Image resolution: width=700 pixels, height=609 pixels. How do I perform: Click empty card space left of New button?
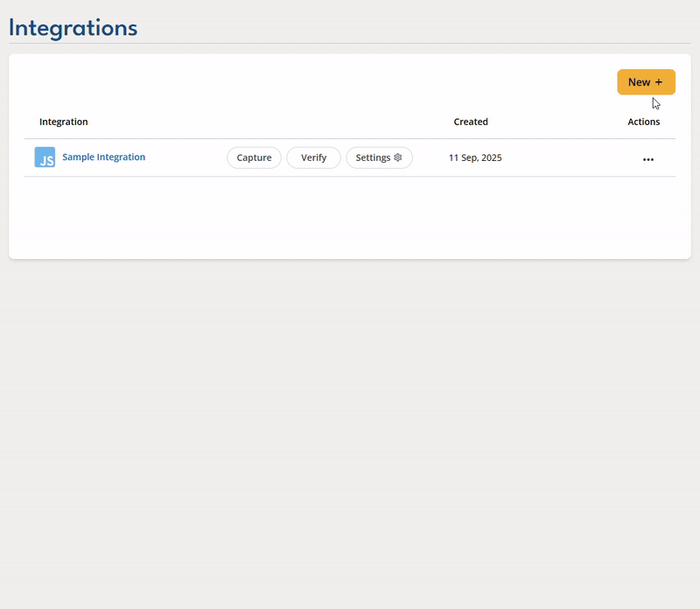(350, 82)
